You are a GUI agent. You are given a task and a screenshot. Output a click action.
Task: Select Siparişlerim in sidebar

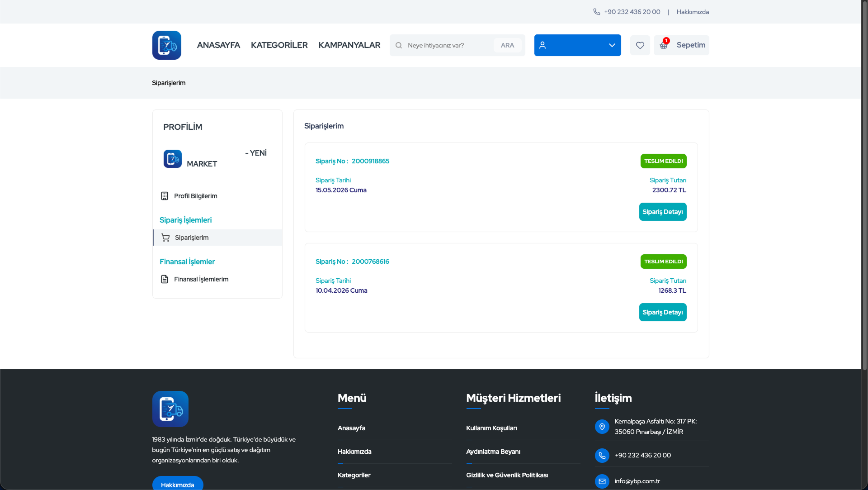pyautogui.click(x=217, y=238)
